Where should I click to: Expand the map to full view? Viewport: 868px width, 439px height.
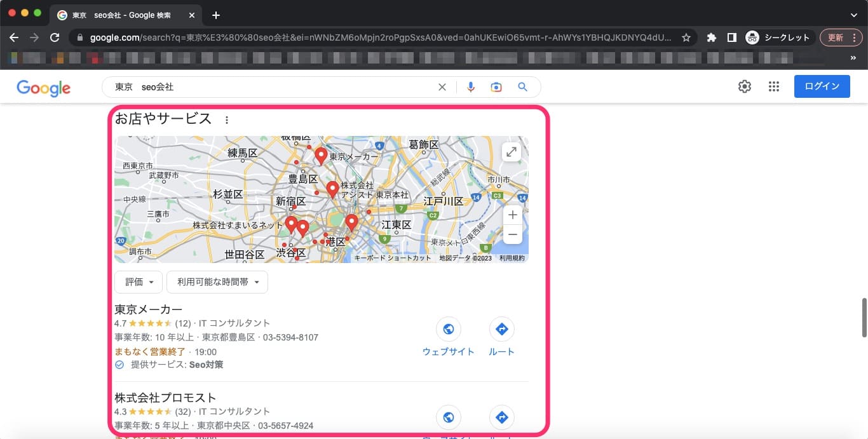tap(512, 152)
